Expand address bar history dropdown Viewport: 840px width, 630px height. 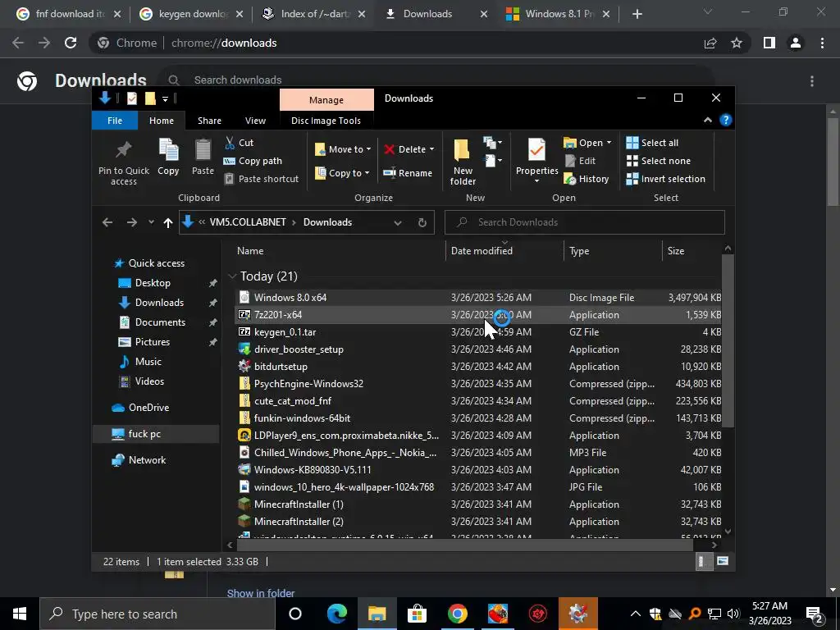coord(398,223)
